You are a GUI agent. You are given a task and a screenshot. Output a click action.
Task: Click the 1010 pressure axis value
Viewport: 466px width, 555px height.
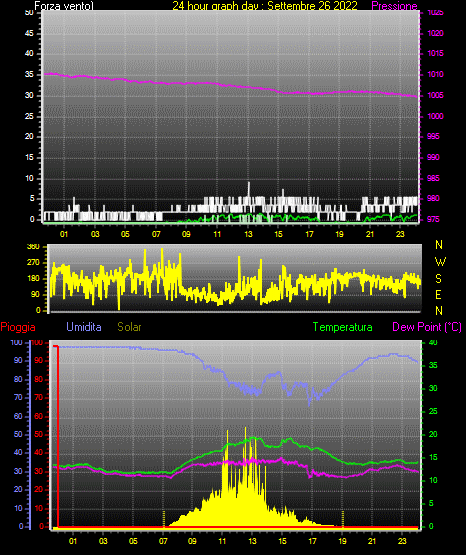point(436,74)
